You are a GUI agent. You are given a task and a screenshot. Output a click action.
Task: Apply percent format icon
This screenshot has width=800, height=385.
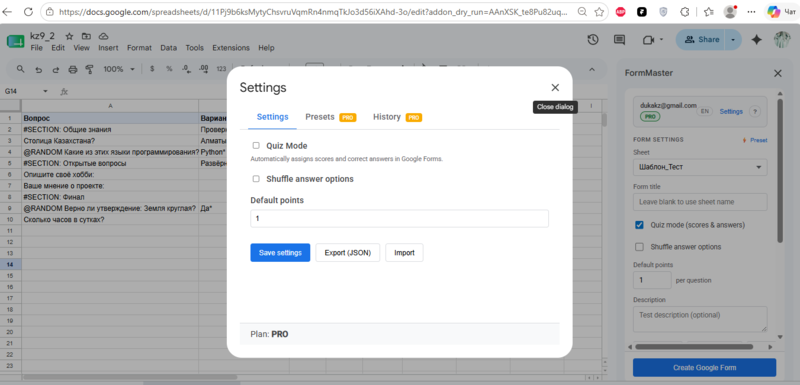click(x=169, y=69)
